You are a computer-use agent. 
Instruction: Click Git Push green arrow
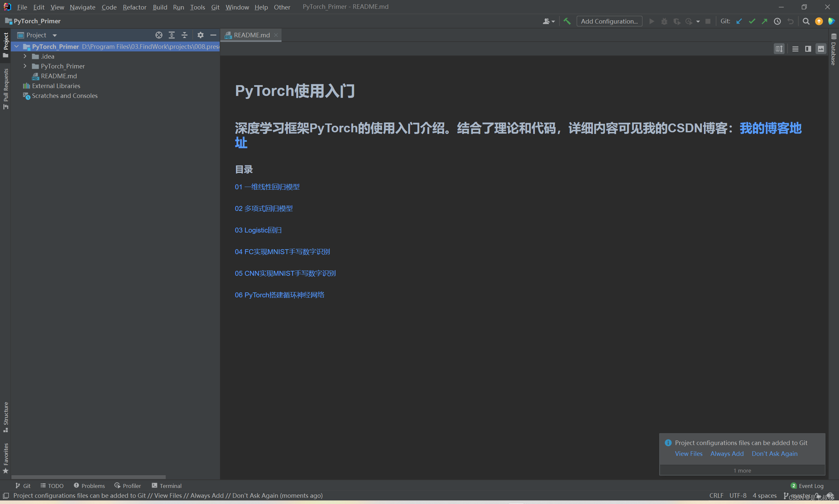764,21
